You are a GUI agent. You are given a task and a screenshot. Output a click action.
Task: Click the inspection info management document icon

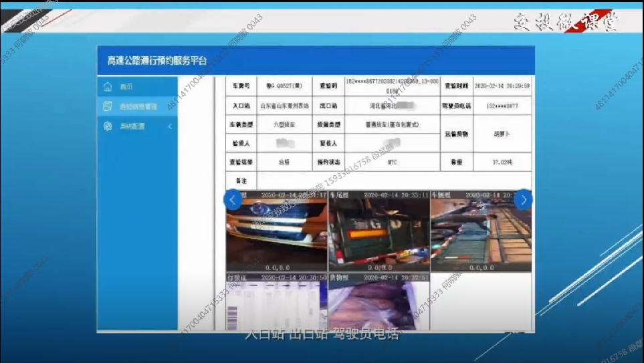(108, 106)
